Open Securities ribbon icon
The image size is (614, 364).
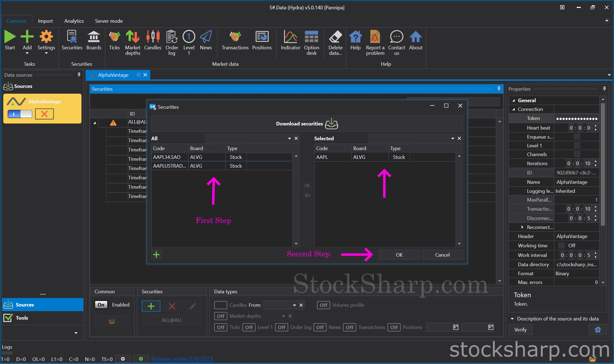(x=72, y=37)
